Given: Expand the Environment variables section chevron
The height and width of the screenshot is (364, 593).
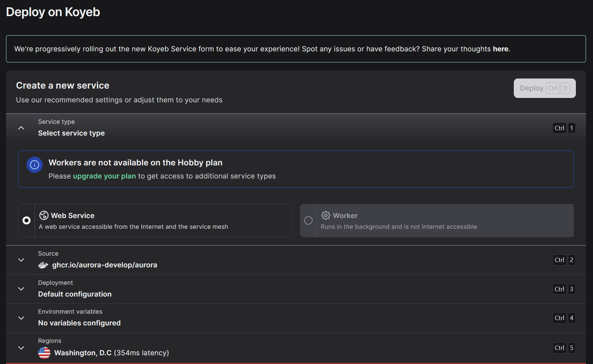Looking at the screenshot, I should [21, 318].
